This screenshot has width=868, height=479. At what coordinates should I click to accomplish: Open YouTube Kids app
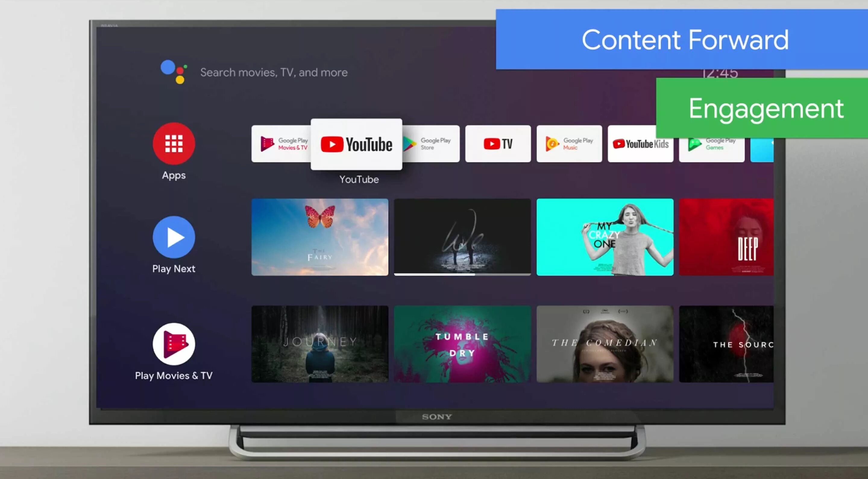[640, 143]
